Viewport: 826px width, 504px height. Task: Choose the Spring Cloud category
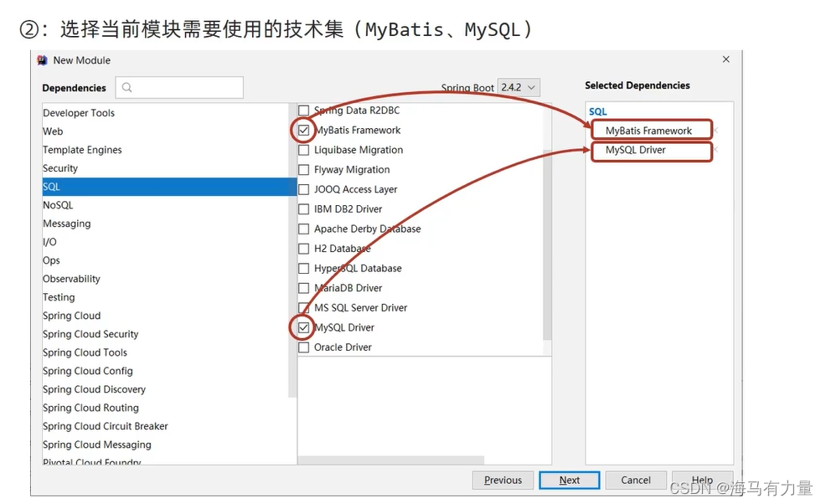[165, 316]
